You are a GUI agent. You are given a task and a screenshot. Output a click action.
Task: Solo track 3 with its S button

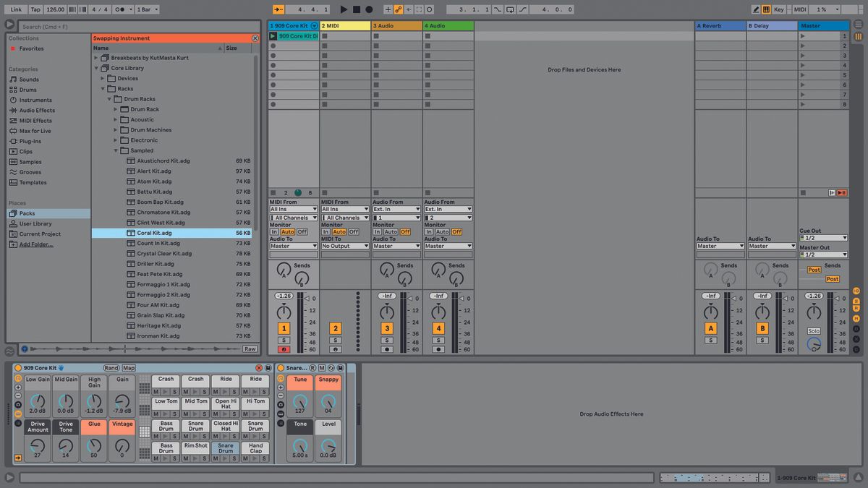click(x=386, y=338)
